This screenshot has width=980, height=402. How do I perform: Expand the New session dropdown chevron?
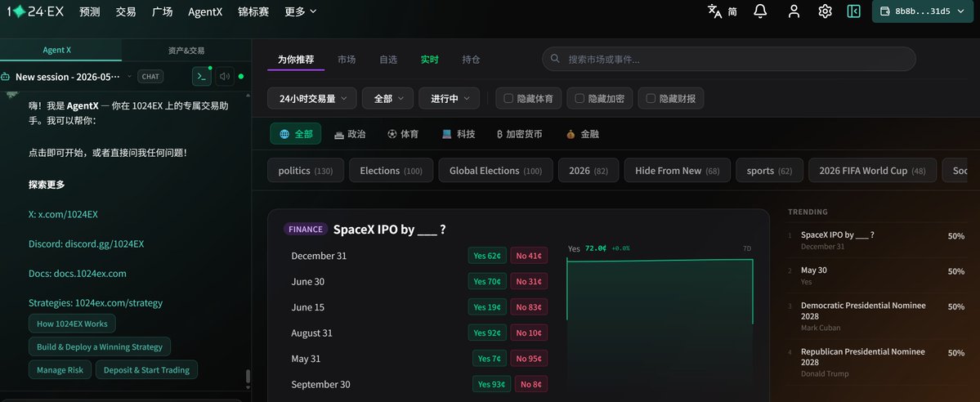129,76
